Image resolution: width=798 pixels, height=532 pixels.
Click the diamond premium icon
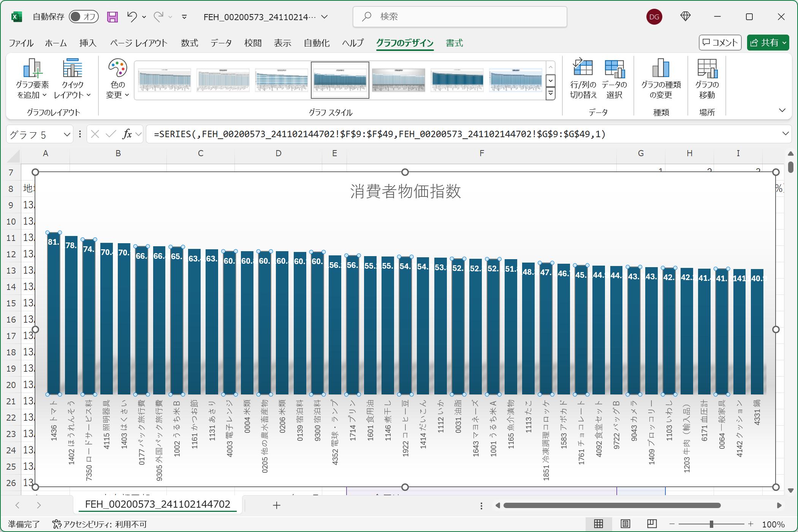pos(686,16)
